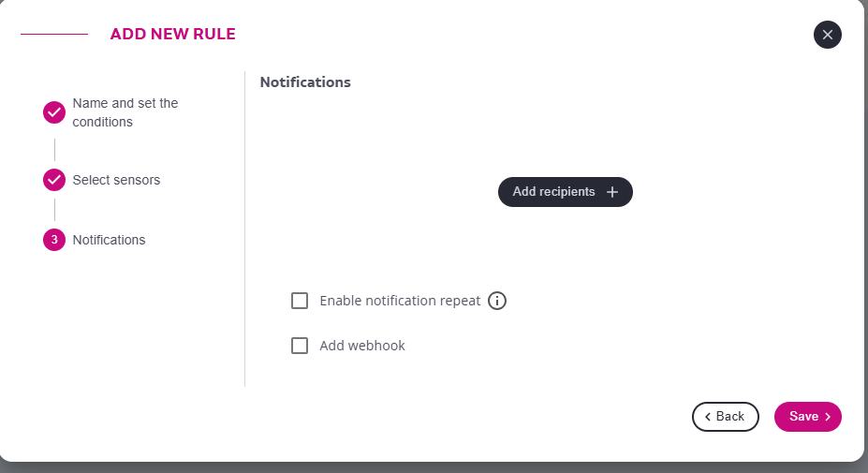Select the Notifications step in sidebar
This screenshot has height=473, width=868.
pyautogui.click(x=109, y=240)
